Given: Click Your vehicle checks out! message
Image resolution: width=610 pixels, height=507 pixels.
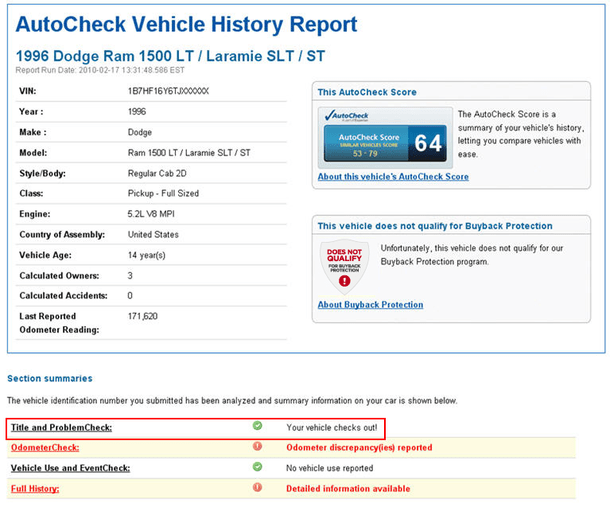Looking at the screenshot, I should (x=332, y=428).
